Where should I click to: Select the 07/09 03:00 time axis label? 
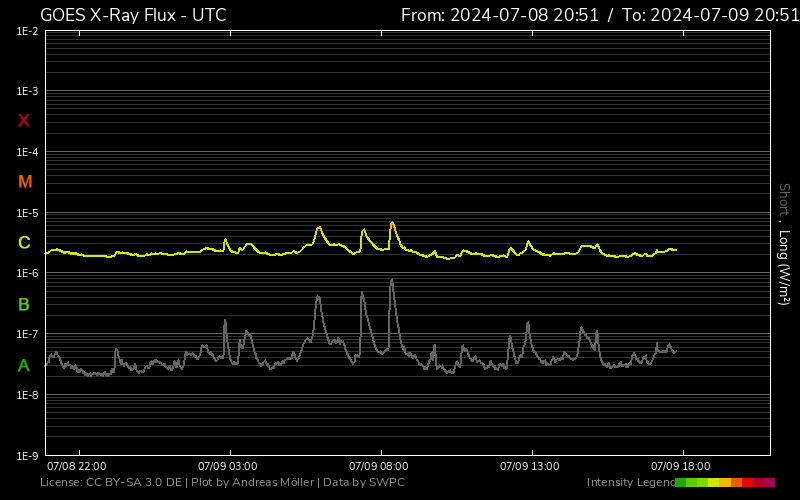pyautogui.click(x=228, y=466)
